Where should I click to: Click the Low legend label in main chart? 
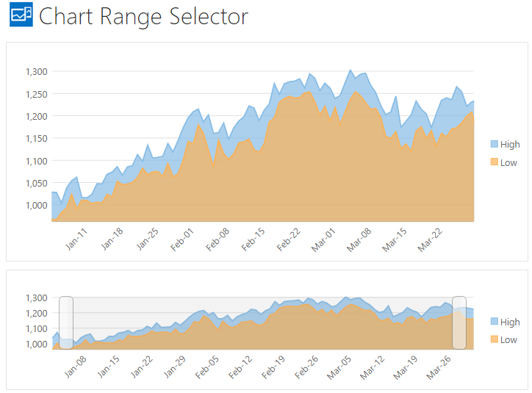click(x=508, y=162)
